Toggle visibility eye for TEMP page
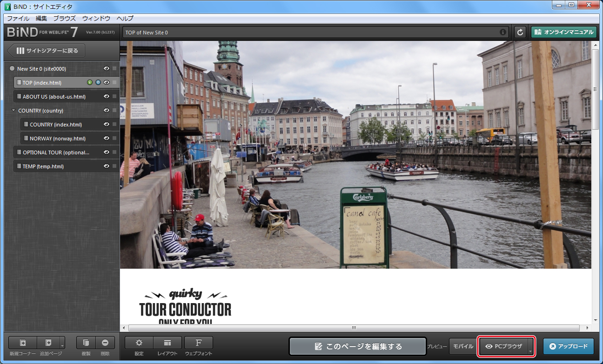Screen dimensions: 603x364 [107, 166]
